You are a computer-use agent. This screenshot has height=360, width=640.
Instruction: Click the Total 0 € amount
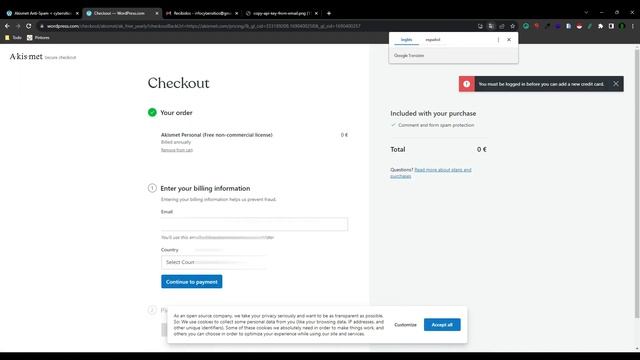coord(482,149)
